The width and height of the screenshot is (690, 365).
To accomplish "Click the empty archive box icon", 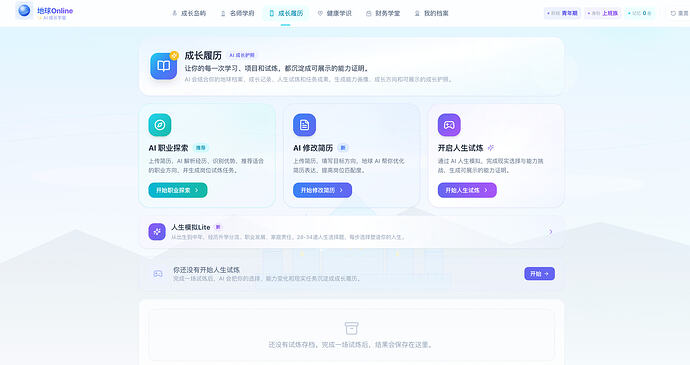I will point(351,328).
